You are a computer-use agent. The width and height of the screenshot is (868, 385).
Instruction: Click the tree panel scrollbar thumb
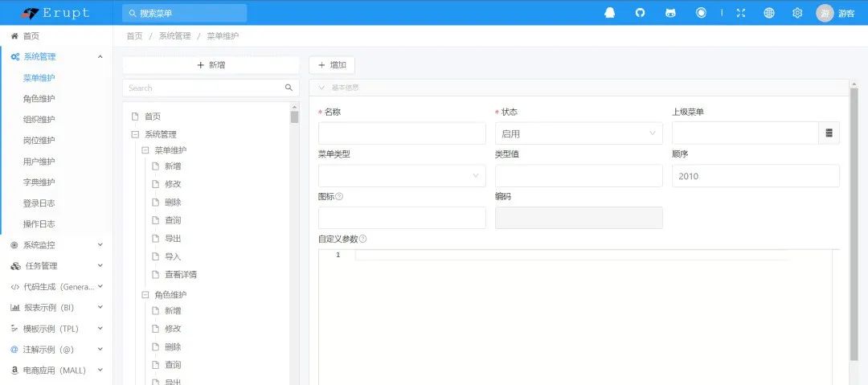click(x=294, y=117)
